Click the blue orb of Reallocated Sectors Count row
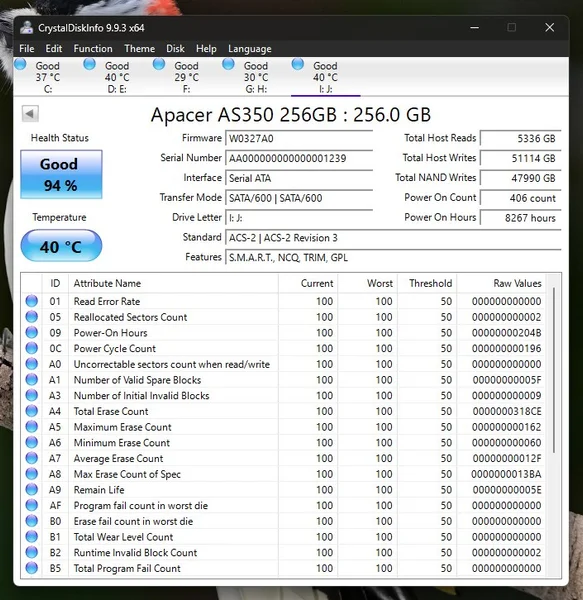The width and height of the screenshot is (583, 600). coord(32,317)
